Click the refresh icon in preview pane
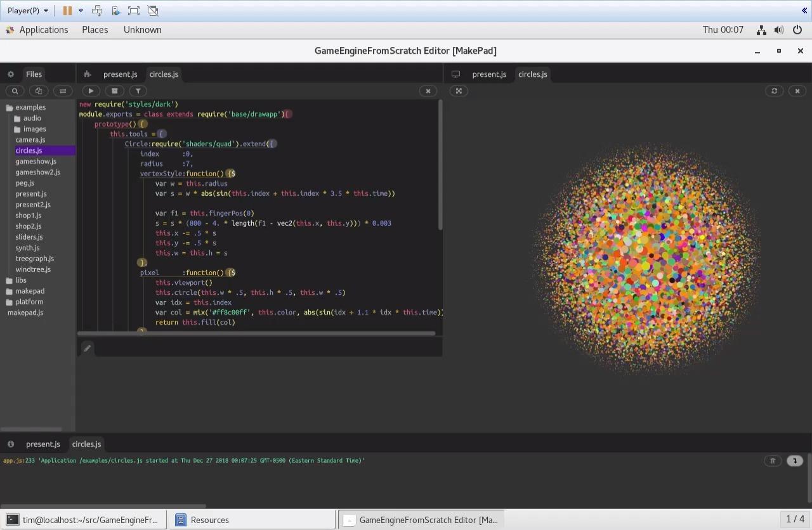Viewport: 812px width, 530px height. [774, 91]
